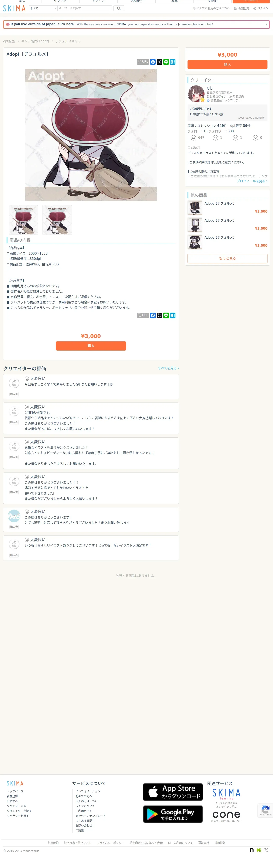Click the opt販売 breadcrumb

coord(9,42)
